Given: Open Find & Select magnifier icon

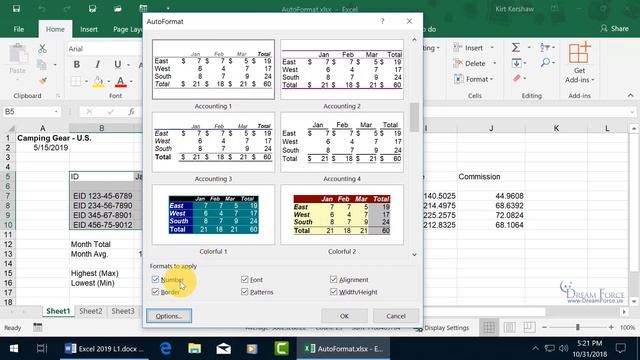Looking at the screenshot, I should coord(545,63).
